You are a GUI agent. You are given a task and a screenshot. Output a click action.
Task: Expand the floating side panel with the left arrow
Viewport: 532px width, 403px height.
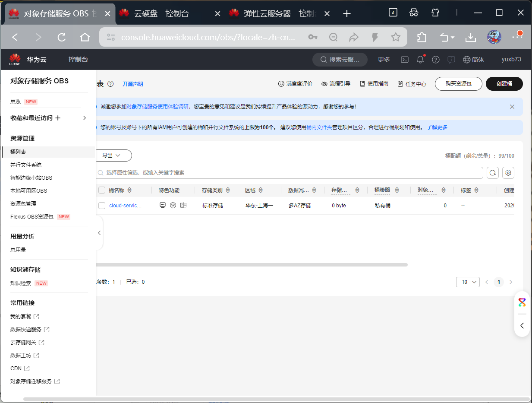[522, 326]
